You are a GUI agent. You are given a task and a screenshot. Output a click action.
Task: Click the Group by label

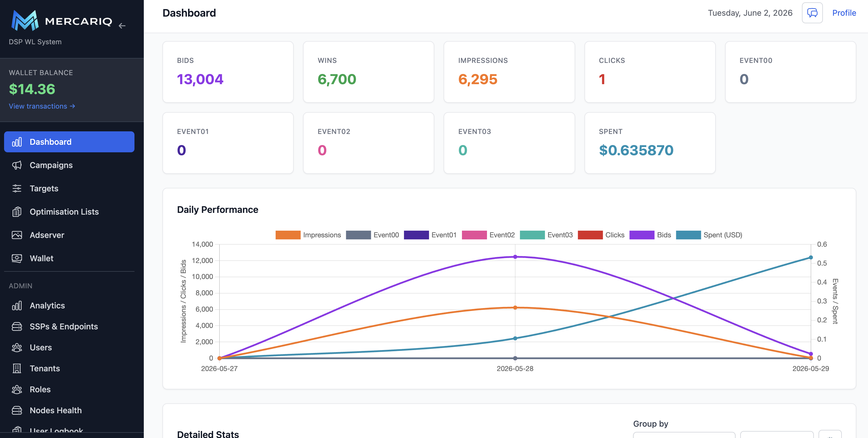pos(650,424)
